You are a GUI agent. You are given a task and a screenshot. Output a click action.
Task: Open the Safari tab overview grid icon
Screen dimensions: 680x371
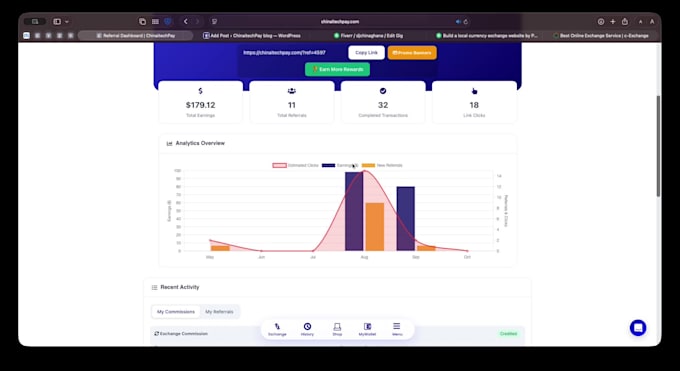tap(155, 21)
